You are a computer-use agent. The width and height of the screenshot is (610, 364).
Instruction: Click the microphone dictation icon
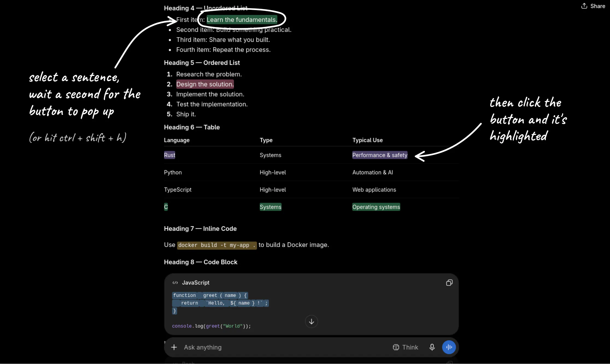tap(432, 347)
